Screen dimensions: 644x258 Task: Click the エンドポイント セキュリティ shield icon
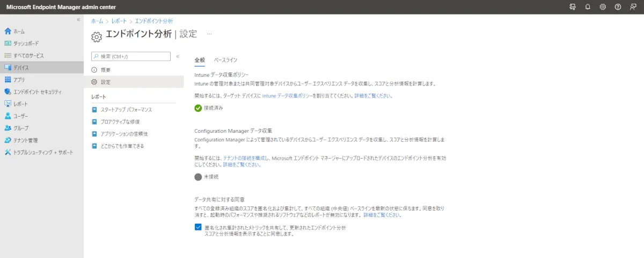(8, 91)
